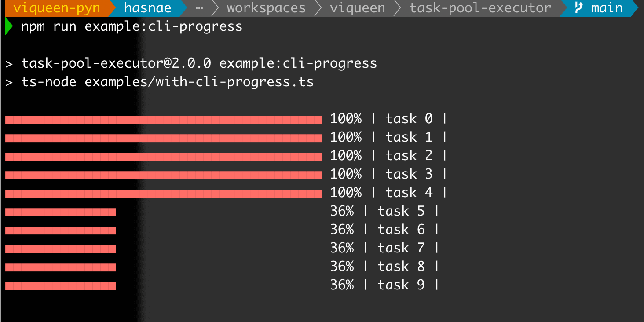This screenshot has width=644, height=322.
Task: Click the task-pool-executor@2.0.0 output line
Action: (x=191, y=63)
